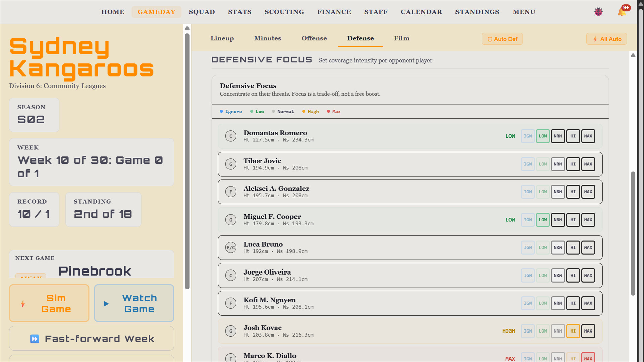Set Josh Kovac focus to LOW
The height and width of the screenshot is (362, 644).
(x=543, y=331)
